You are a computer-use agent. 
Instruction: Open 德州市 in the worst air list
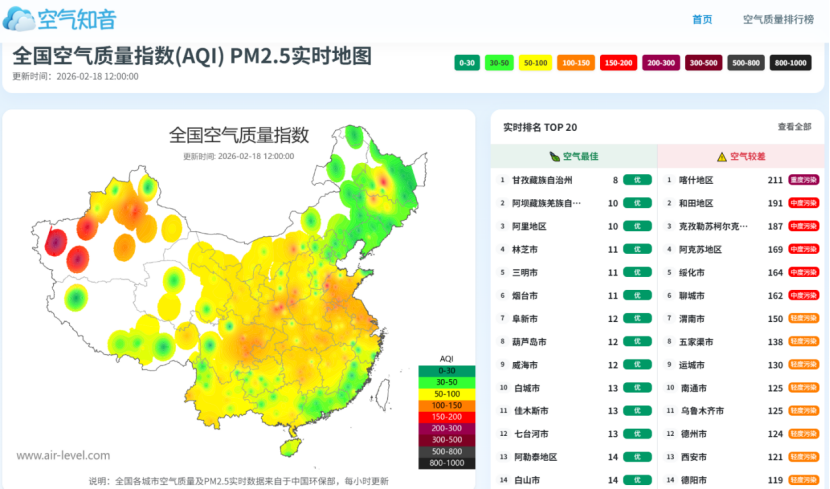(x=693, y=434)
